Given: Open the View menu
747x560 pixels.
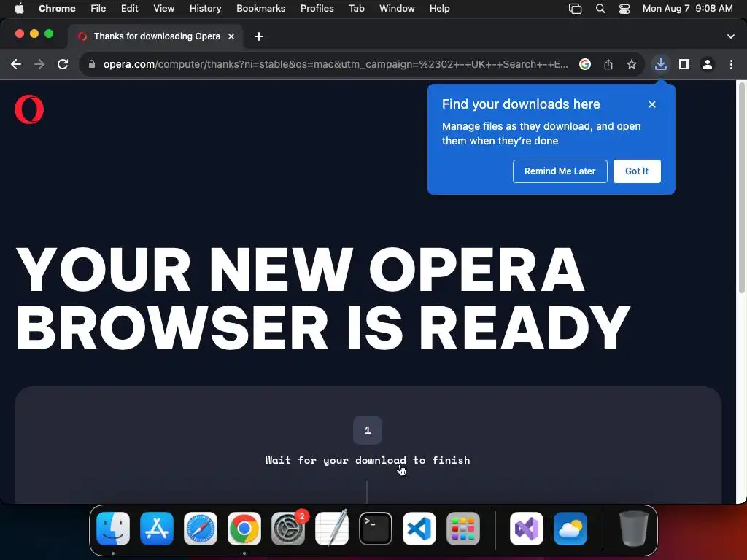Looking at the screenshot, I should (164, 9).
